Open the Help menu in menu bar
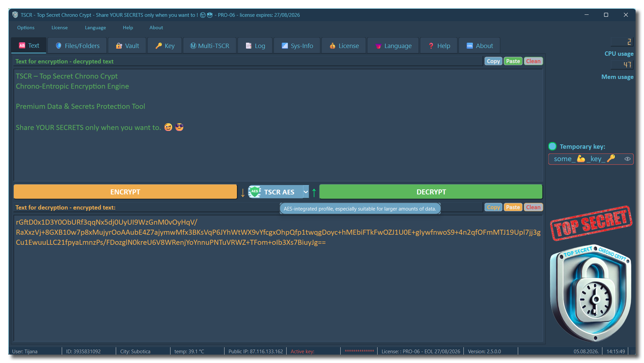Image resolution: width=644 pixels, height=363 pixels. point(128,28)
